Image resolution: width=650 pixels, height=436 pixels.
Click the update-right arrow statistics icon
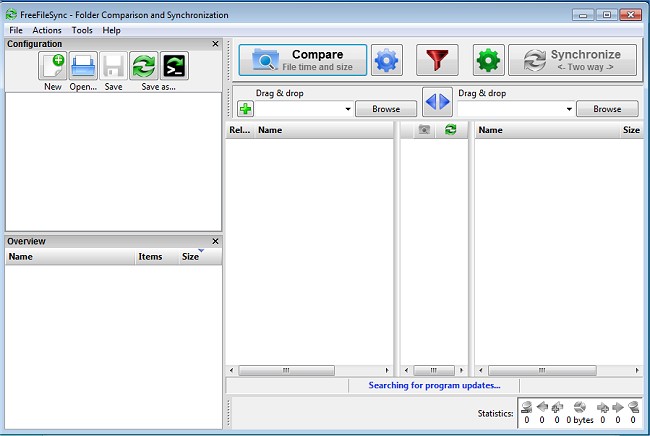(618, 407)
